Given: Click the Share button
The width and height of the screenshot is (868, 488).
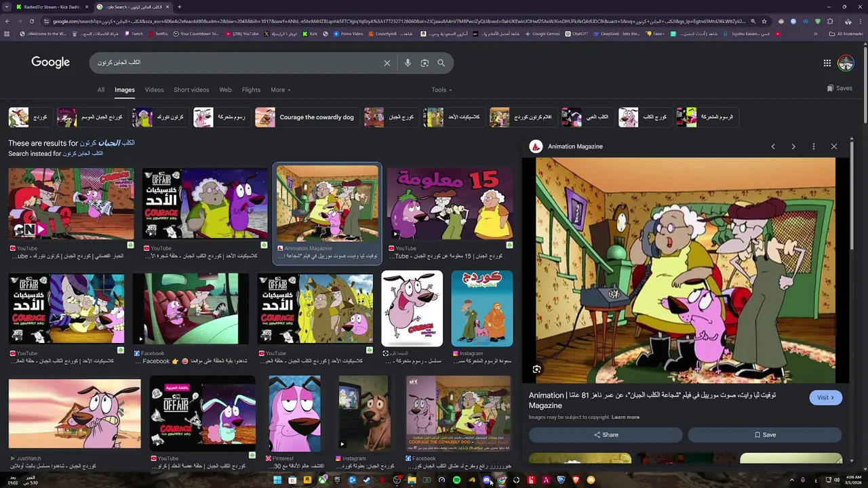Looking at the screenshot, I should click(x=606, y=435).
